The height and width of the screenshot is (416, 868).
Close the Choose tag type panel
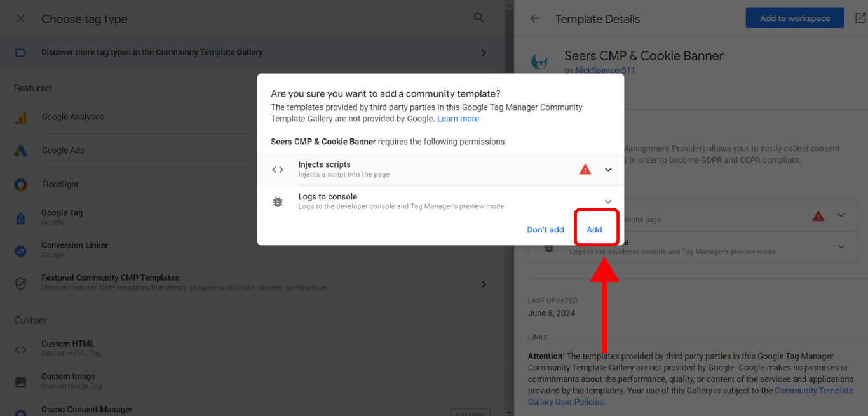20,18
